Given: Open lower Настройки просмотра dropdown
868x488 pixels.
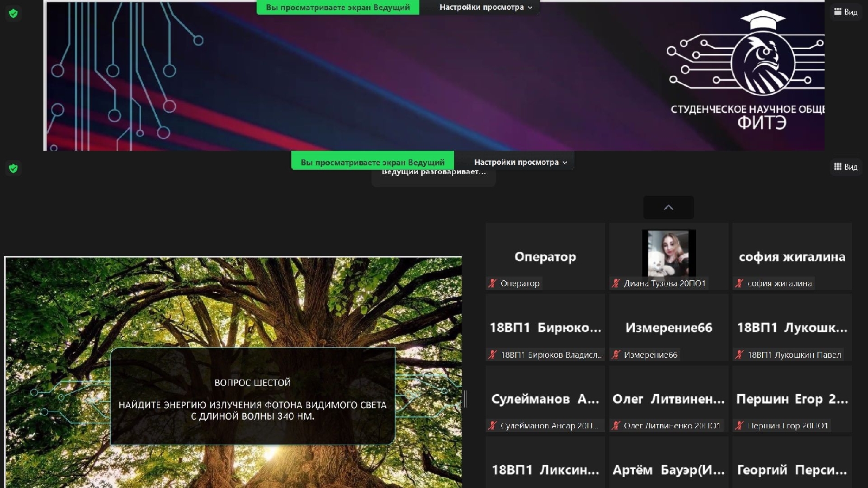Looking at the screenshot, I should click(520, 162).
